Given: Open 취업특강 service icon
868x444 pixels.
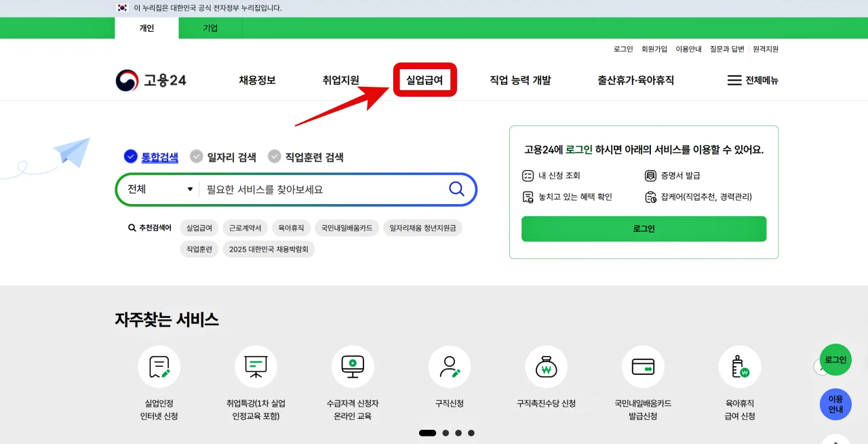Looking at the screenshot, I should coord(256,366).
